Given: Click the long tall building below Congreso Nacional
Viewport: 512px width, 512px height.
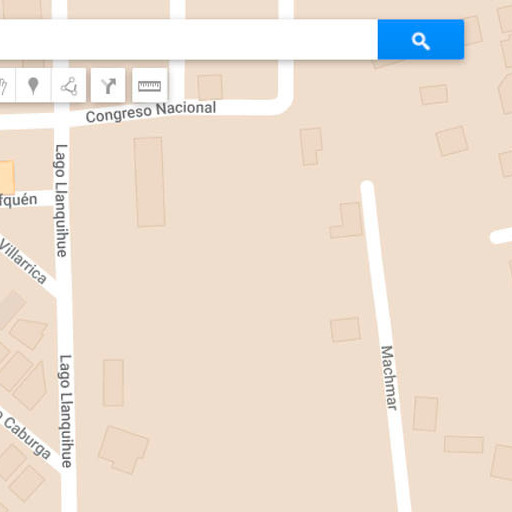Looking at the screenshot, I should pyautogui.click(x=150, y=182).
